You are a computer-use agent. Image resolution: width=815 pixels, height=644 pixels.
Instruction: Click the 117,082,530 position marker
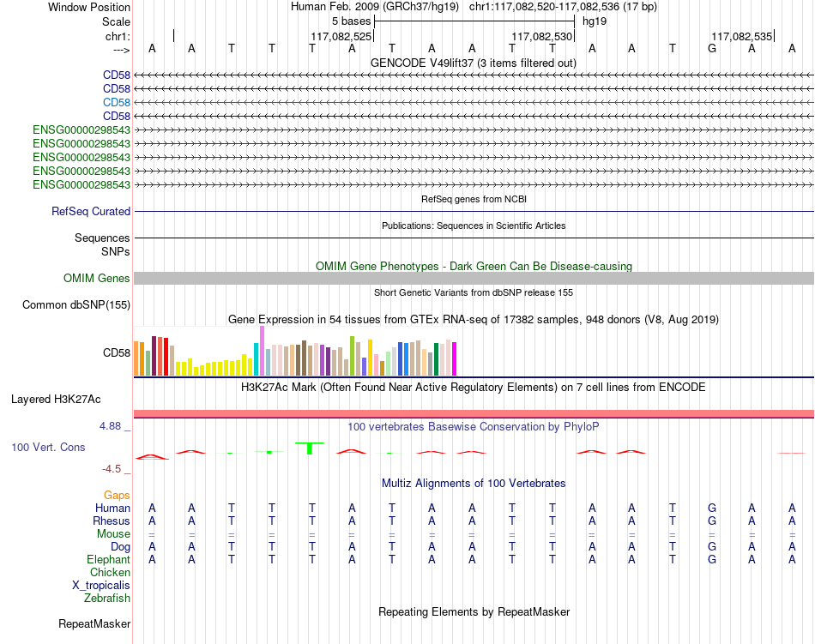542,36
